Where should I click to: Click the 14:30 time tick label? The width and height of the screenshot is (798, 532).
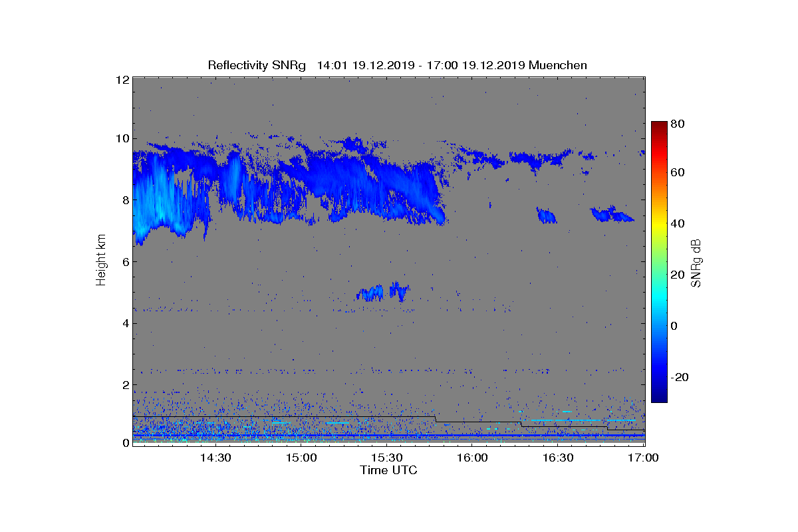[x=215, y=458]
